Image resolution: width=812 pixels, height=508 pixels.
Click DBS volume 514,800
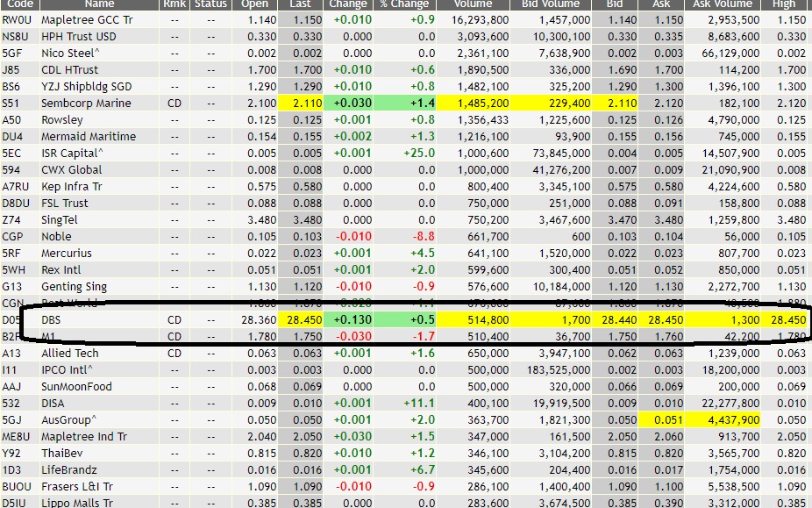[x=488, y=320]
